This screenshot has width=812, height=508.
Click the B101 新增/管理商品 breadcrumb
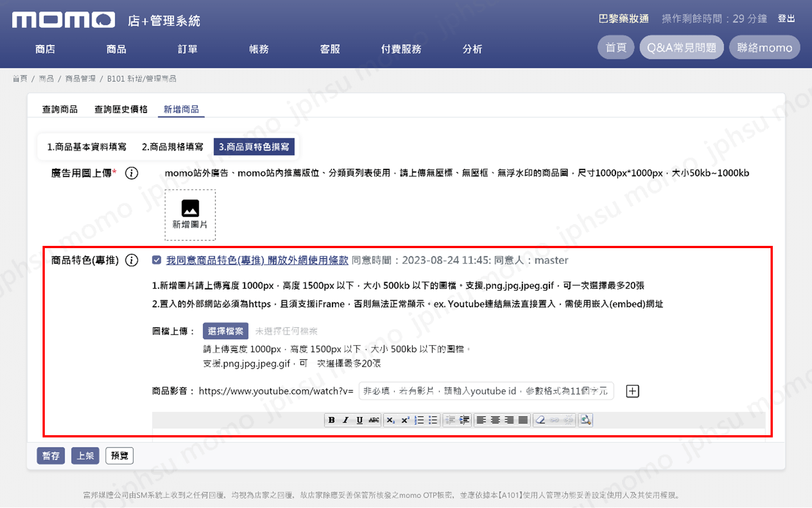pyautogui.click(x=142, y=78)
